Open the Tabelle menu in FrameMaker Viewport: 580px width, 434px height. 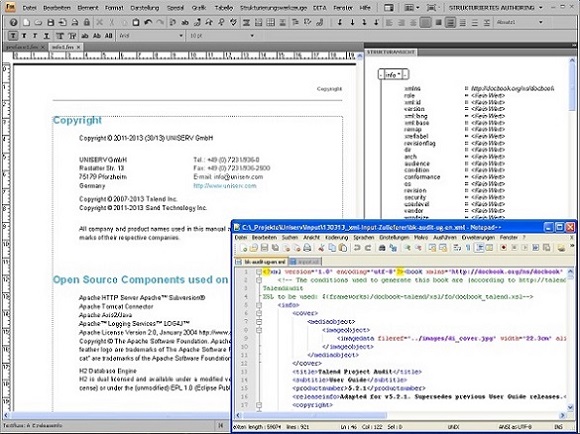click(223, 7)
